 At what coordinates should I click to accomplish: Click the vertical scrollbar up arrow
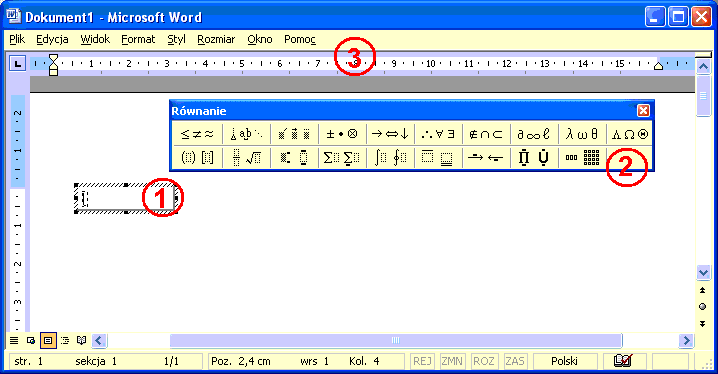point(703,67)
